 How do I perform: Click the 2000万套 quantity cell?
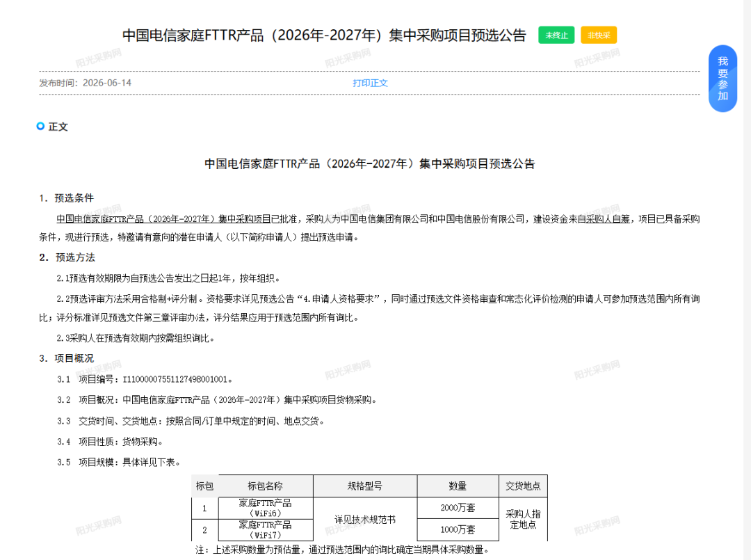[x=458, y=509]
